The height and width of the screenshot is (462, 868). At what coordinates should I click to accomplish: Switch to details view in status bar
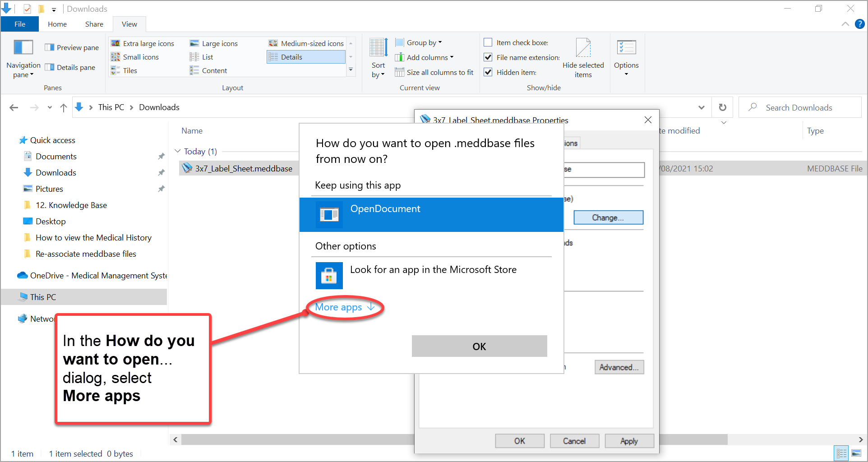pyautogui.click(x=842, y=453)
